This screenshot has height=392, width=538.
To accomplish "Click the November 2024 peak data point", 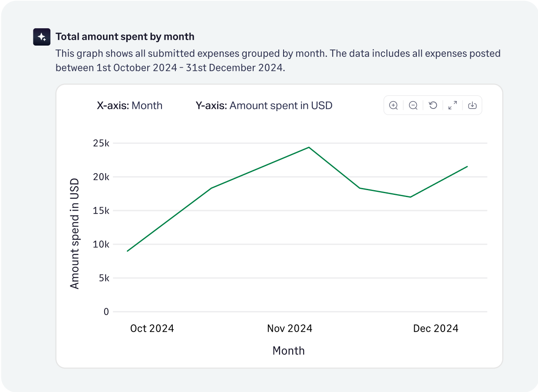I will coord(308,147).
